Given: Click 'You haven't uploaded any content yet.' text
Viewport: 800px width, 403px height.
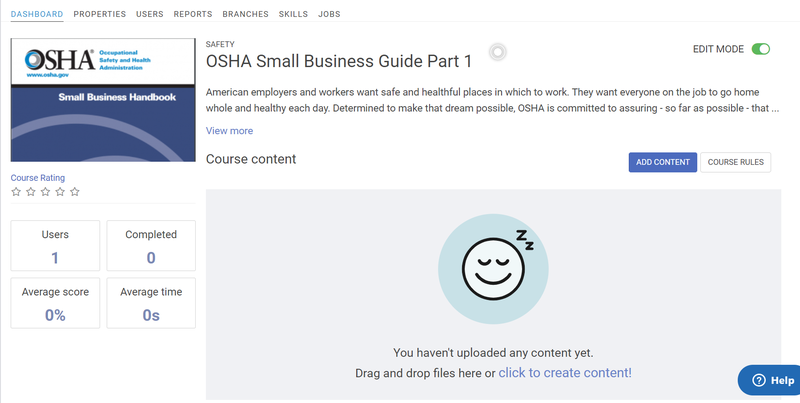Looking at the screenshot, I should pos(493,353).
